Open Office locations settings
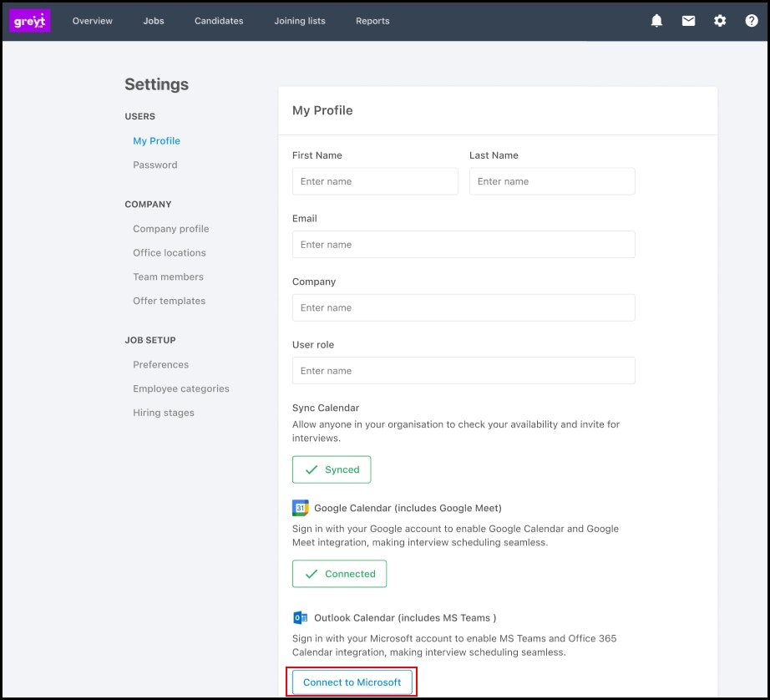The image size is (770, 700). (x=170, y=253)
